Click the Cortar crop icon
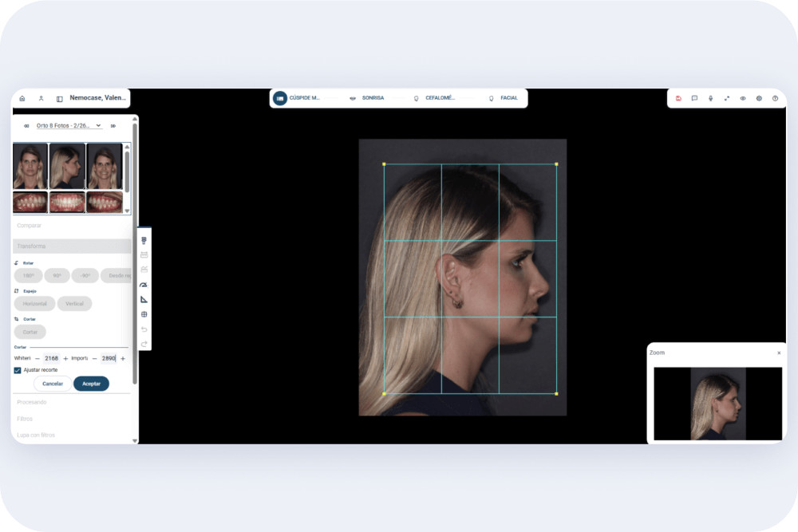Viewport: 798px width, 532px height. [16, 319]
